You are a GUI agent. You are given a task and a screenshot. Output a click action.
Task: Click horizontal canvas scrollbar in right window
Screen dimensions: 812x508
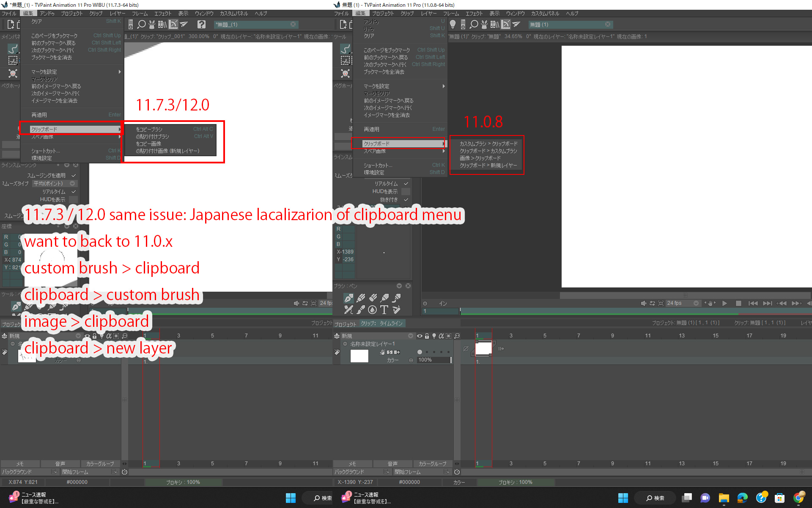[x=686, y=295]
